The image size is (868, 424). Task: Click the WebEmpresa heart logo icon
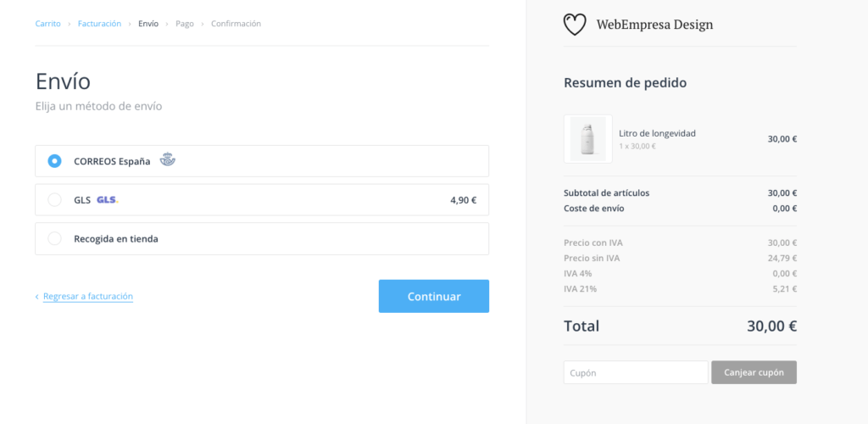[x=575, y=25]
